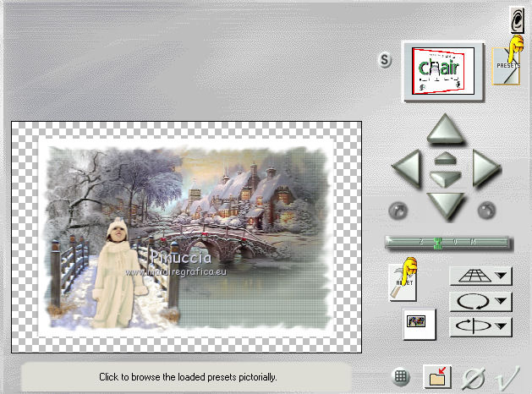Shift image left with large left arrow
Image resolution: width=532 pixels, height=394 pixels.
coord(407,168)
